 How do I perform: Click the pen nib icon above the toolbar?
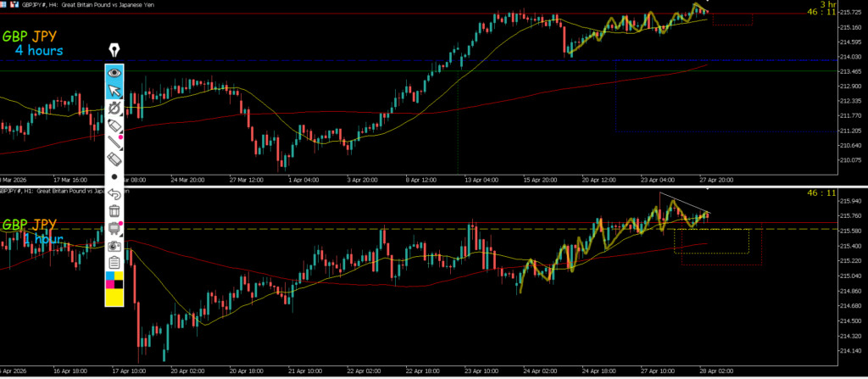point(114,50)
